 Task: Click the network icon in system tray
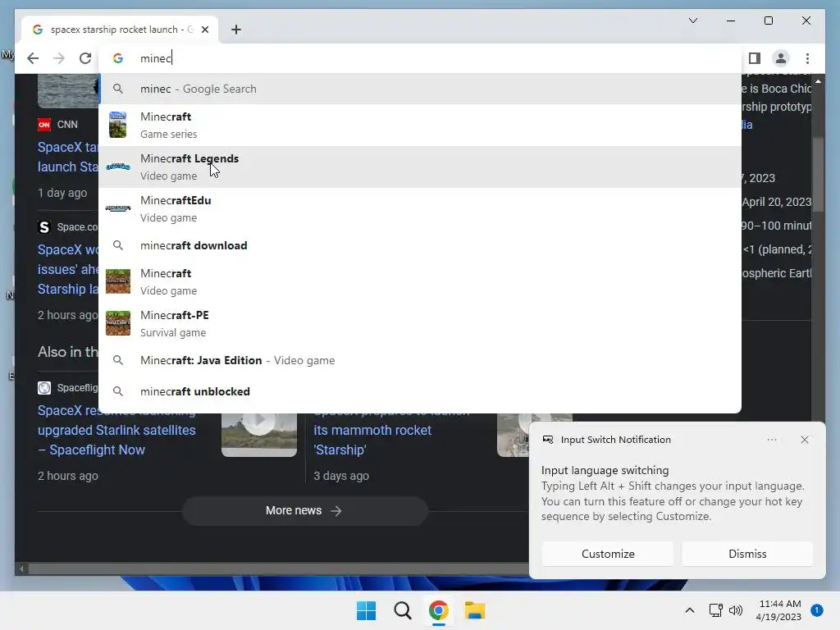[715, 610]
